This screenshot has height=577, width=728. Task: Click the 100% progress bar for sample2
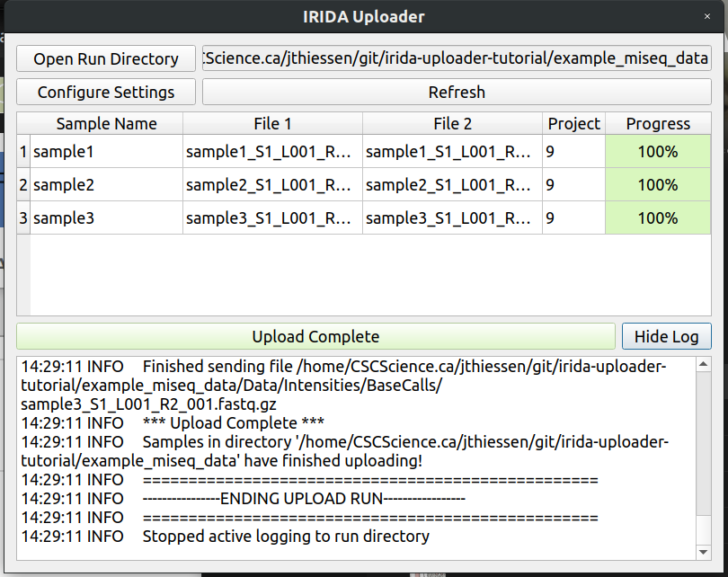click(x=658, y=185)
